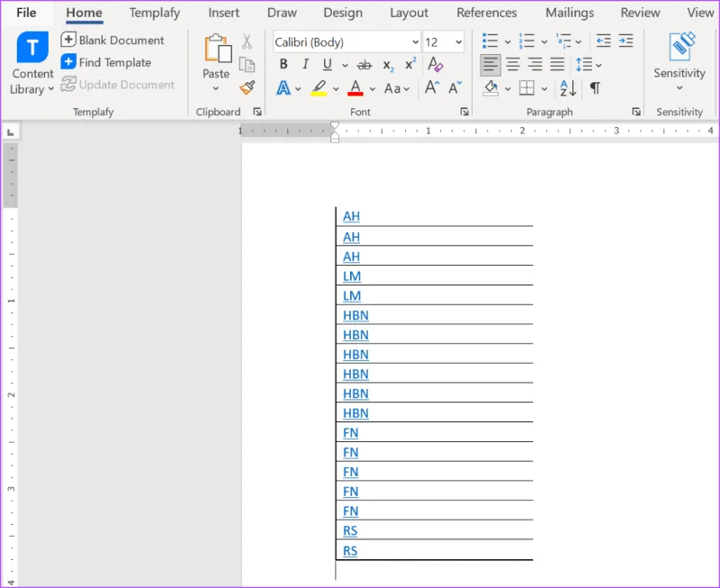Click the tab stop selector on ruler
Screen dimensions: 720x588
tap(11, 132)
